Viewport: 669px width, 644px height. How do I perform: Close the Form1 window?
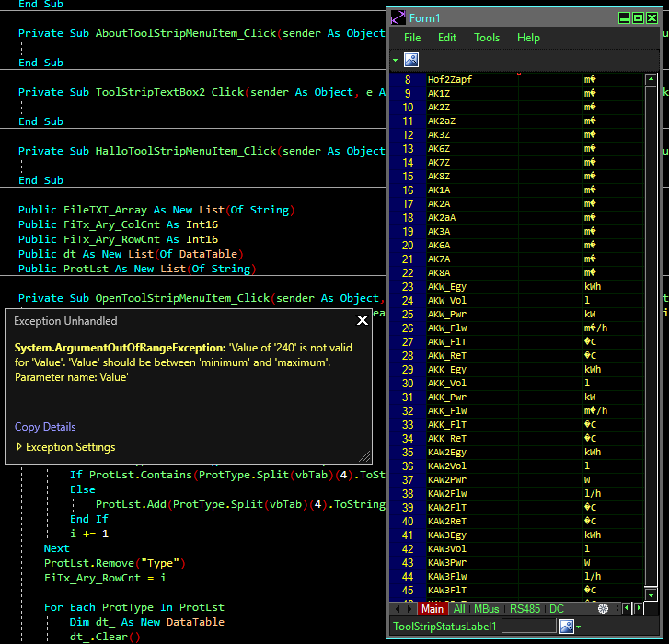tap(652, 17)
